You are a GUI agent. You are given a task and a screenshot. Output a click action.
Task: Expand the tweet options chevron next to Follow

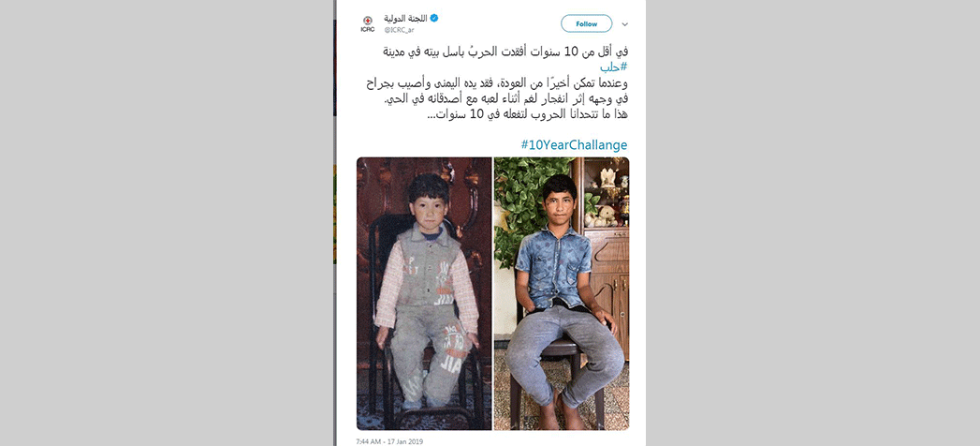click(x=624, y=24)
